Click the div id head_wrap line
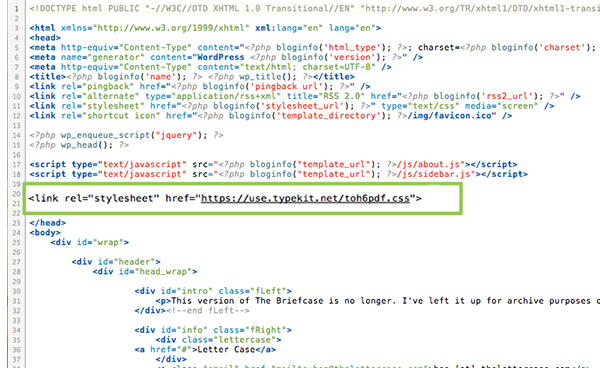600x368 pixels. click(145, 272)
